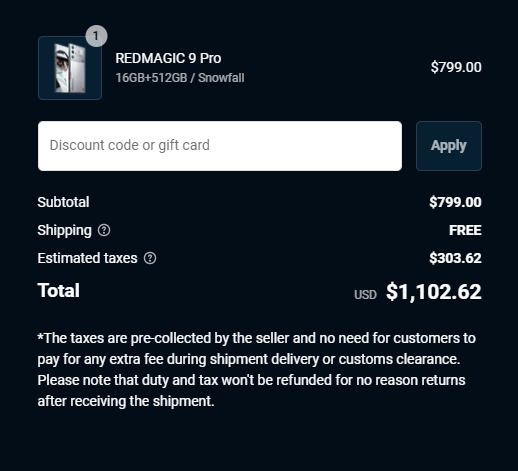Click the USD currency label
The image size is (518, 471).
click(365, 295)
